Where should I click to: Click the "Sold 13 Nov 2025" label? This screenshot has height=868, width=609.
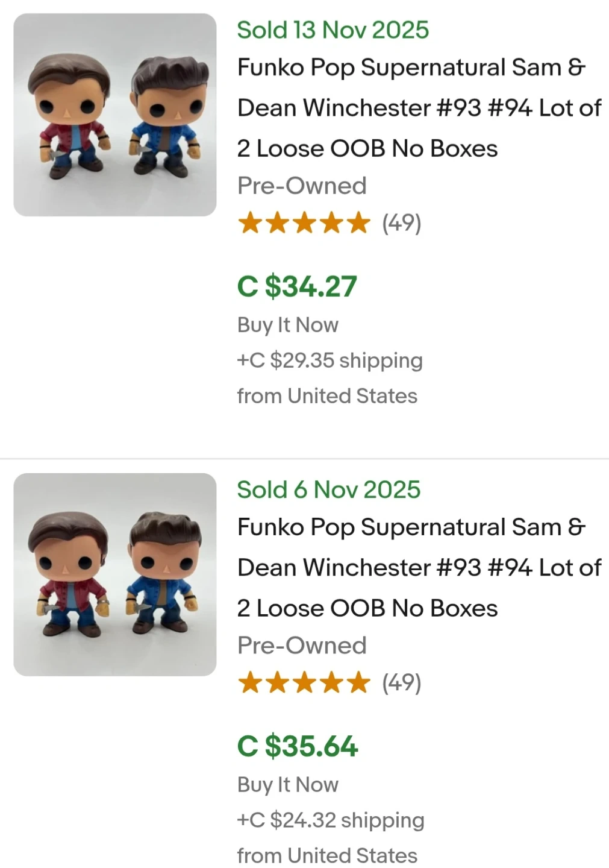[333, 30]
